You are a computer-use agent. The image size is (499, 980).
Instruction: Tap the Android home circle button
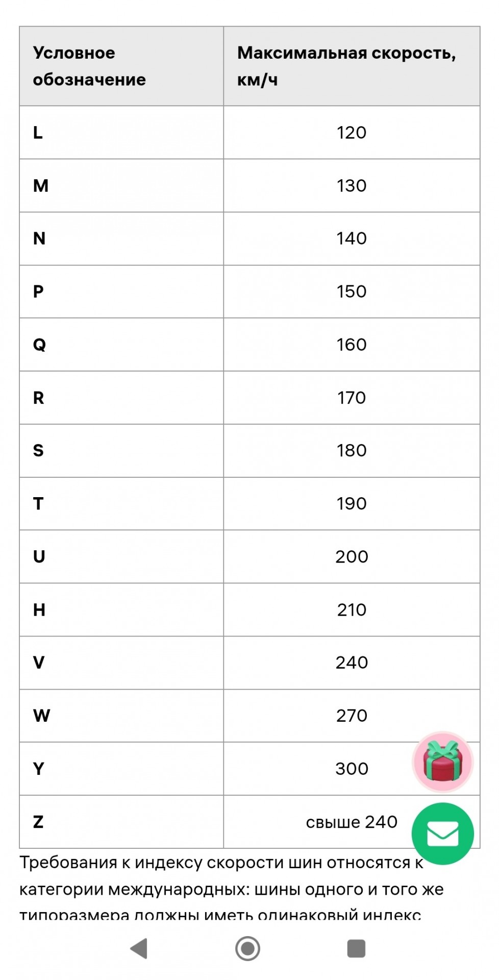pos(248,948)
